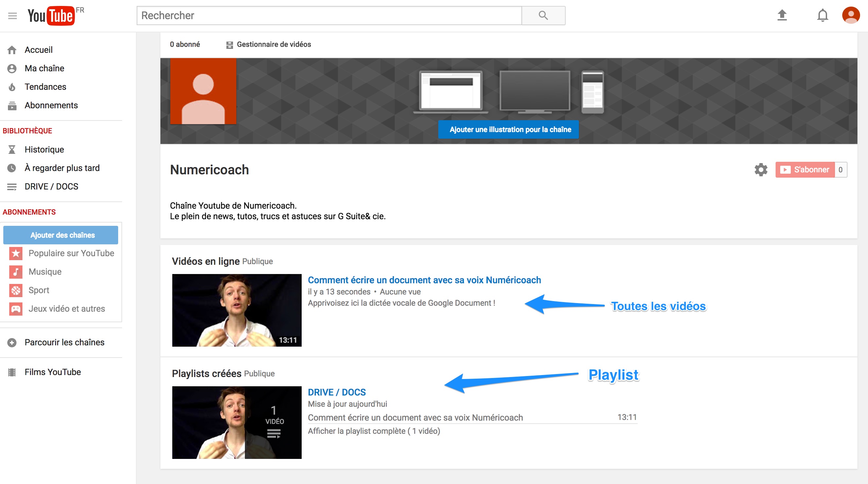Click the Films YouTube filmstrip icon

pyautogui.click(x=12, y=372)
